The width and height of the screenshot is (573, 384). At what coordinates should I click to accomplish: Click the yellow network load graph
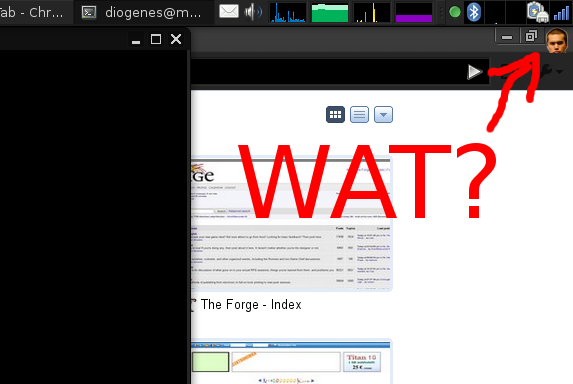click(x=372, y=12)
